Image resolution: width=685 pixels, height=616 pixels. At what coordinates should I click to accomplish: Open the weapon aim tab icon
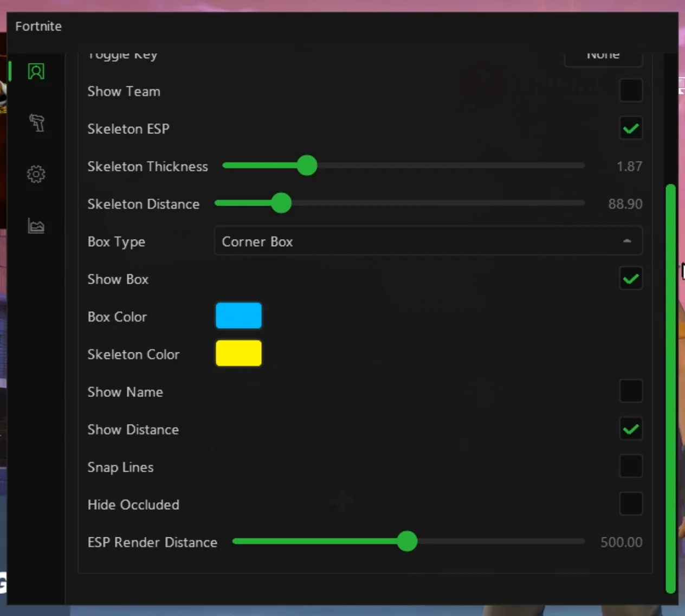coord(36,123)
